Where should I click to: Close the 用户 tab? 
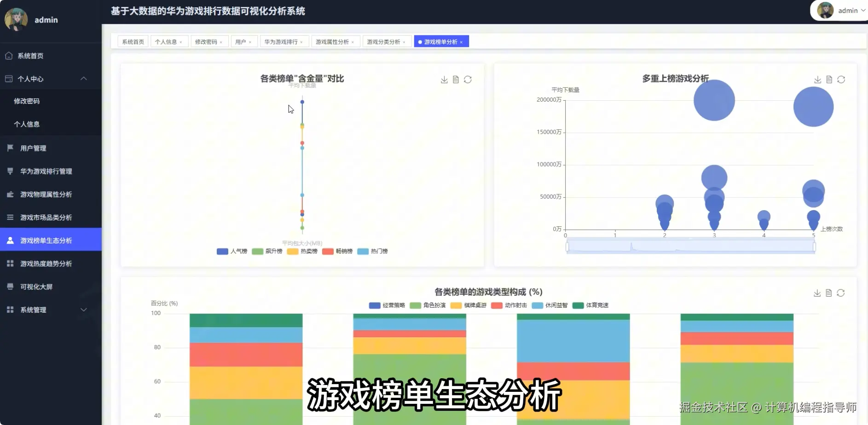pos(250,42)
